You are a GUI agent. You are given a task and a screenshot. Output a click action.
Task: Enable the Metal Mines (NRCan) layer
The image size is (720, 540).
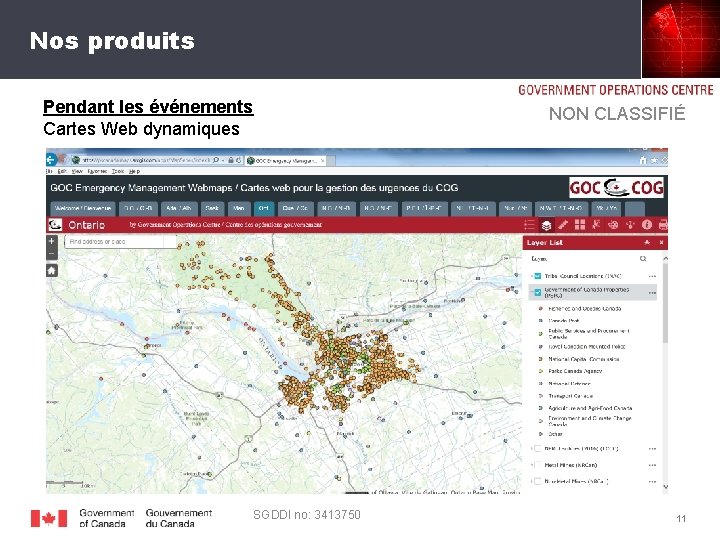538,465
